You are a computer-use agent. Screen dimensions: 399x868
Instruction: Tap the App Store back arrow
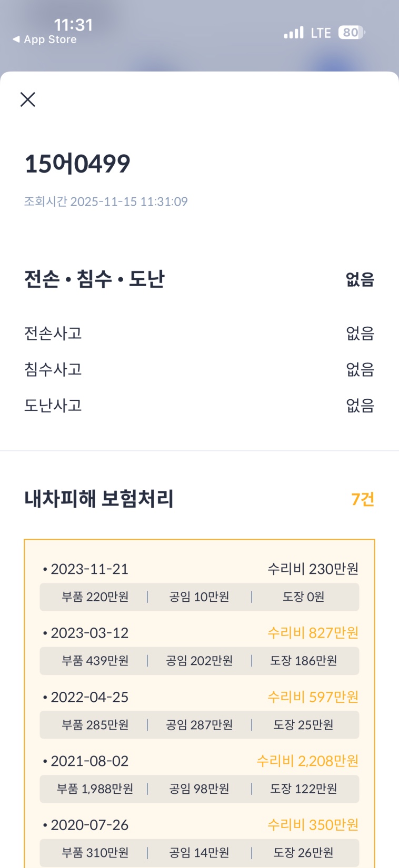(17, 39)
